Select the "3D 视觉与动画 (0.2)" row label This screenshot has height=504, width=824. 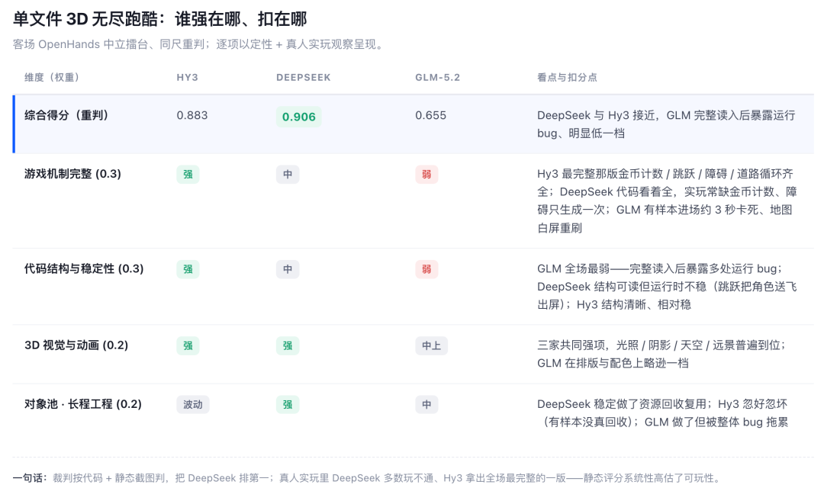pyautogui.click(x=76, y=345)
